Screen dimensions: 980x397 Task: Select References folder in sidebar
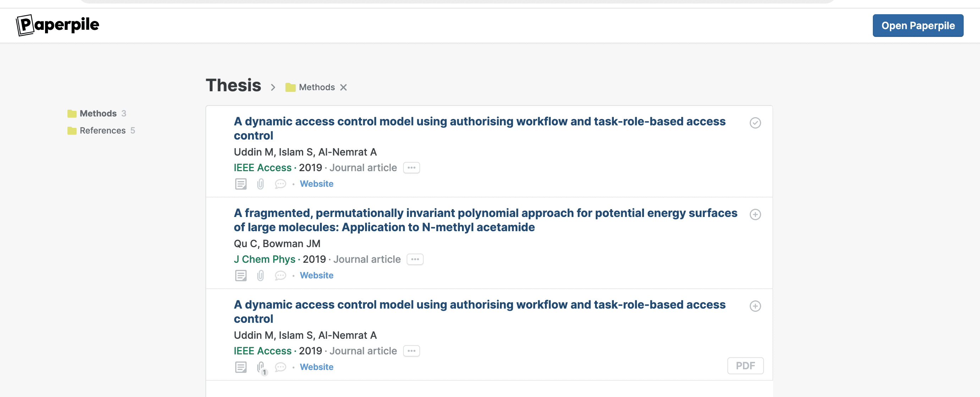point(102,131)
